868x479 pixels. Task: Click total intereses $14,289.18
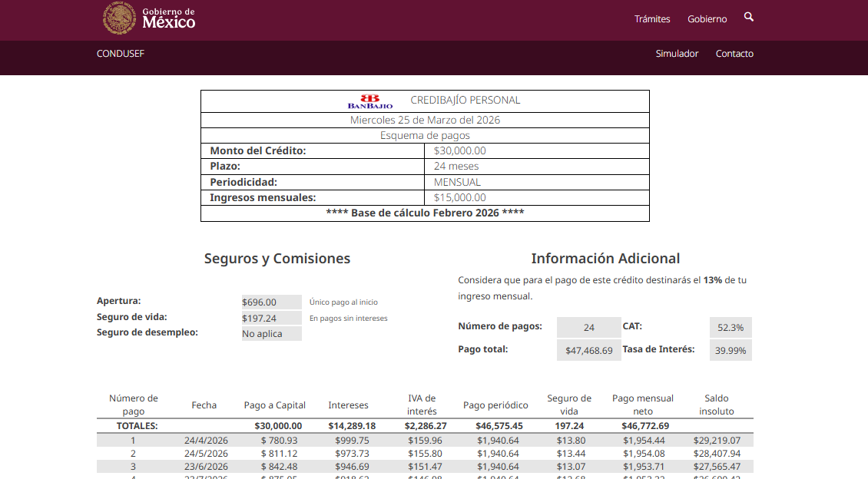point(352,426)
